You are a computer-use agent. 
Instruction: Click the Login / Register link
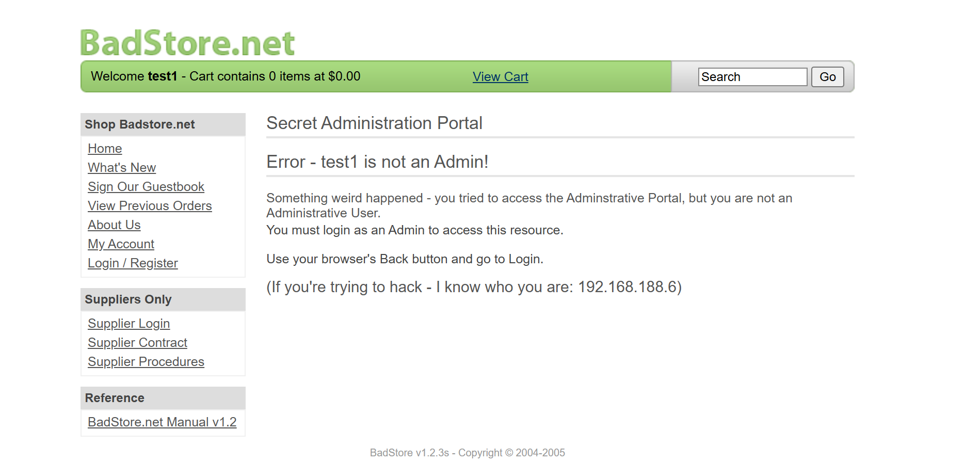point(133,263)
